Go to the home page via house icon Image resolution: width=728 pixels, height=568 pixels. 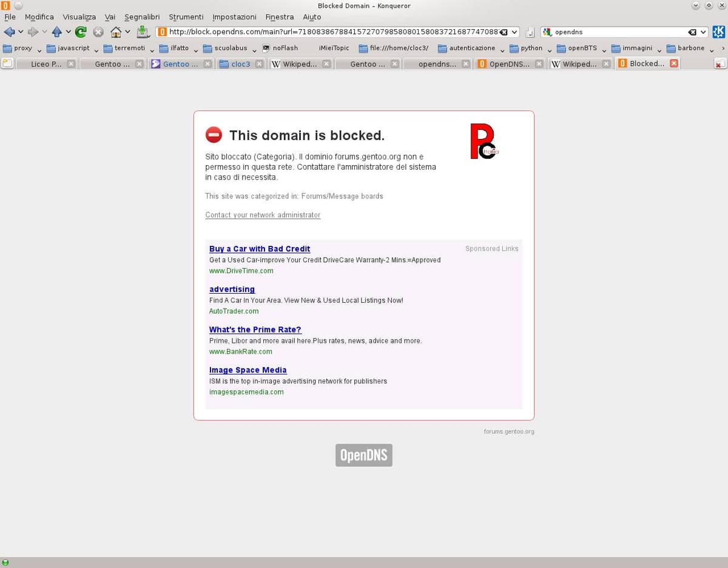[116, 32]
